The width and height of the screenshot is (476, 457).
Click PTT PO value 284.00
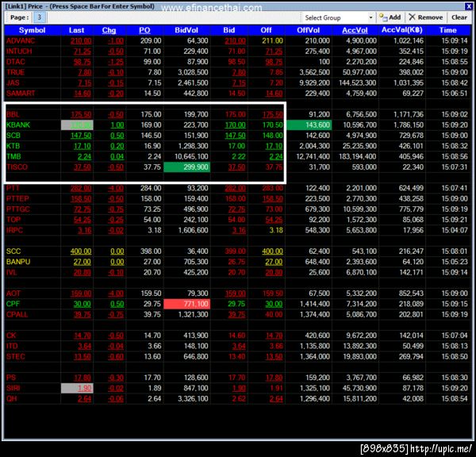coord(151,188)
